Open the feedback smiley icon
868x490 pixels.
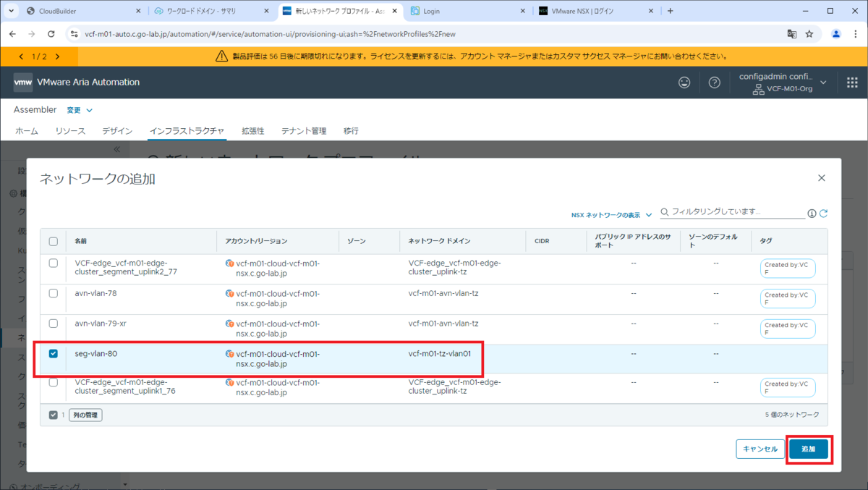(684, 83)
